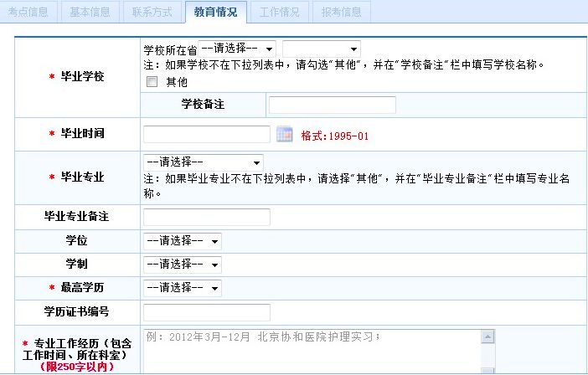The image size is (588, 375).
Task: Open the 学制 dropdown
Action: coord(183,265)
